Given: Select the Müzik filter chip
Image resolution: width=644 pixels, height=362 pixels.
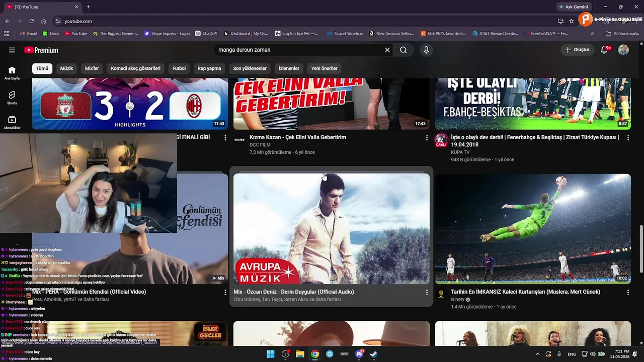Looking at the screenshot, I should coord(66,68).
